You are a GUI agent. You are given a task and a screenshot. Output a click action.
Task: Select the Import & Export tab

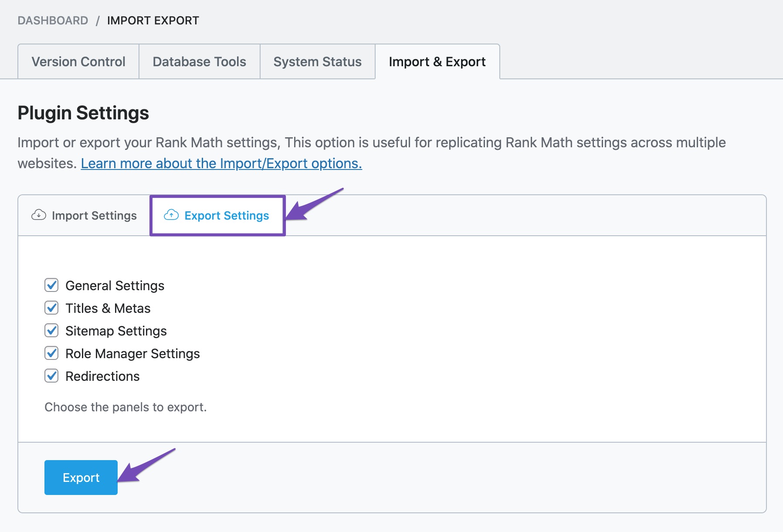coord(437,61)
